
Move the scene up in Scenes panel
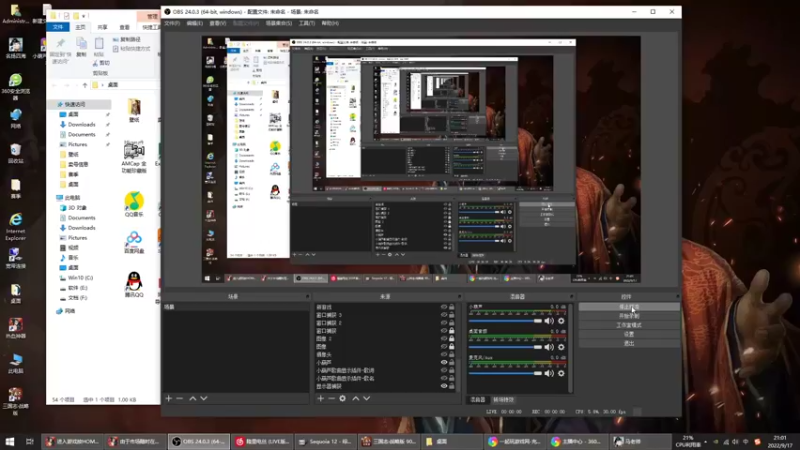coord(193,398)
